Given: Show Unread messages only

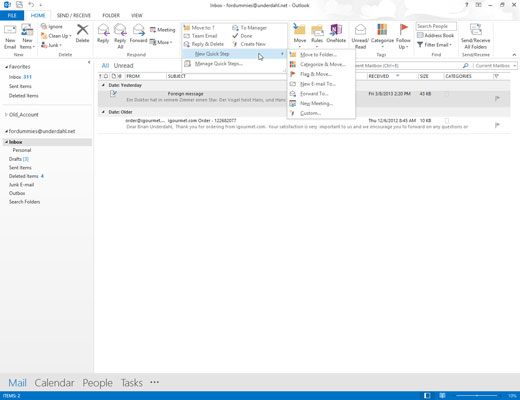Looking at the screenshot, I should [x=123, y=66].
